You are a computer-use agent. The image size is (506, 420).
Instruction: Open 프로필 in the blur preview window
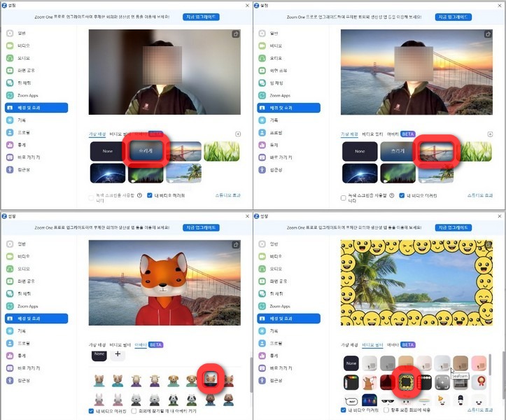pyautogui.click(x=23, y=132)
